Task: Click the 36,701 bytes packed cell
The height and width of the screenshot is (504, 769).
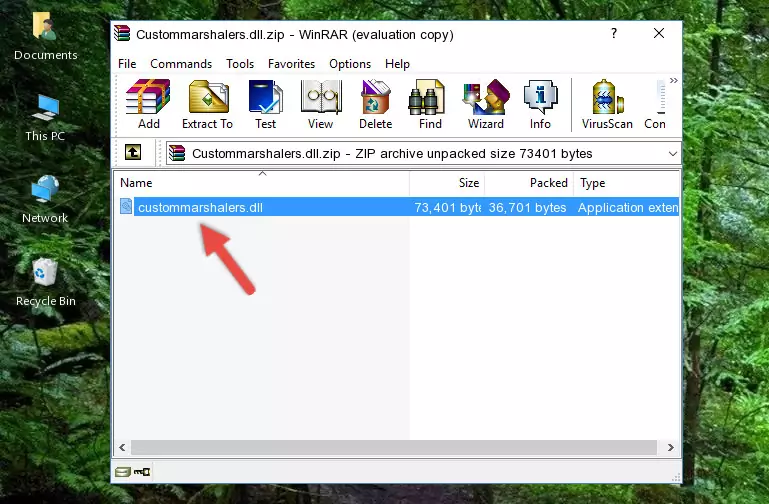Action: tap(527, 207)
